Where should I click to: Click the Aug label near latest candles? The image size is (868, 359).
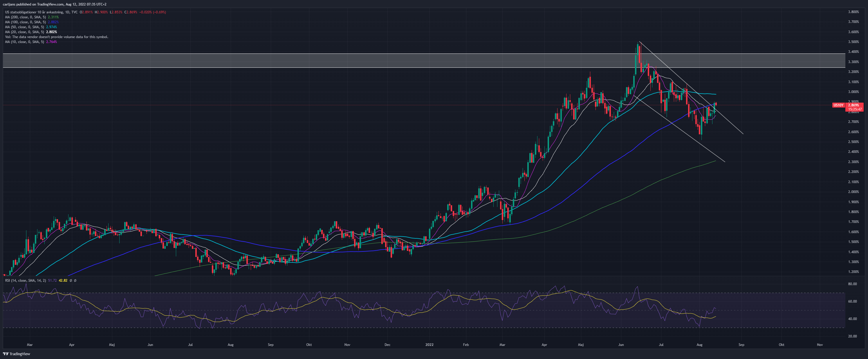point(699,345)
